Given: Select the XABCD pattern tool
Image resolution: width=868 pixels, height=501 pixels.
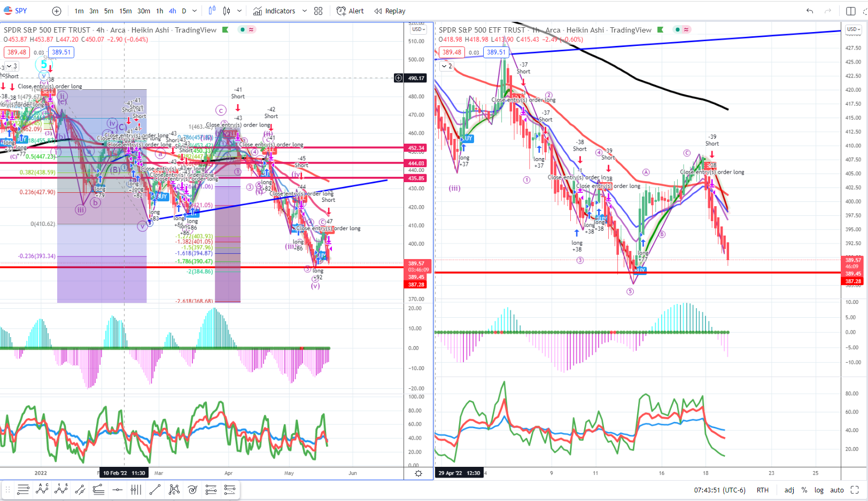Looking at the screenshot, I should (174, 489).
